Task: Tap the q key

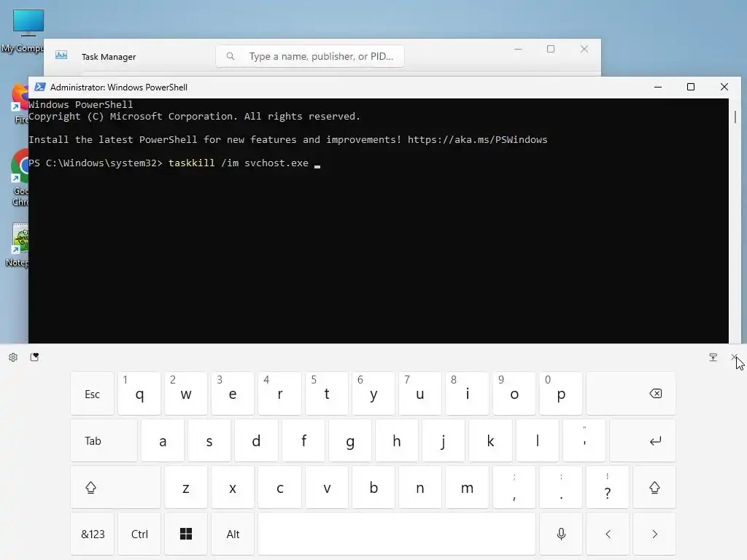Action: coord(139,394)
